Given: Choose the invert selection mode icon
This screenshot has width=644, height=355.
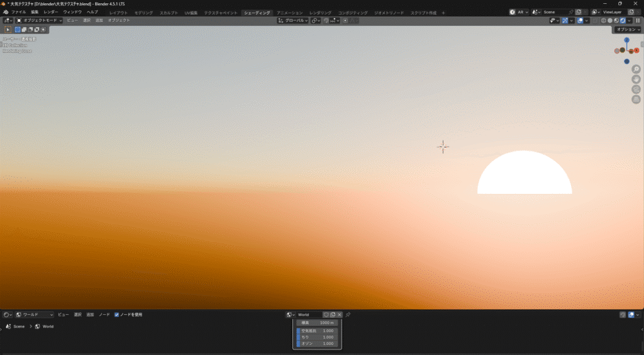Looking at the screenshot, I should 36,30.
